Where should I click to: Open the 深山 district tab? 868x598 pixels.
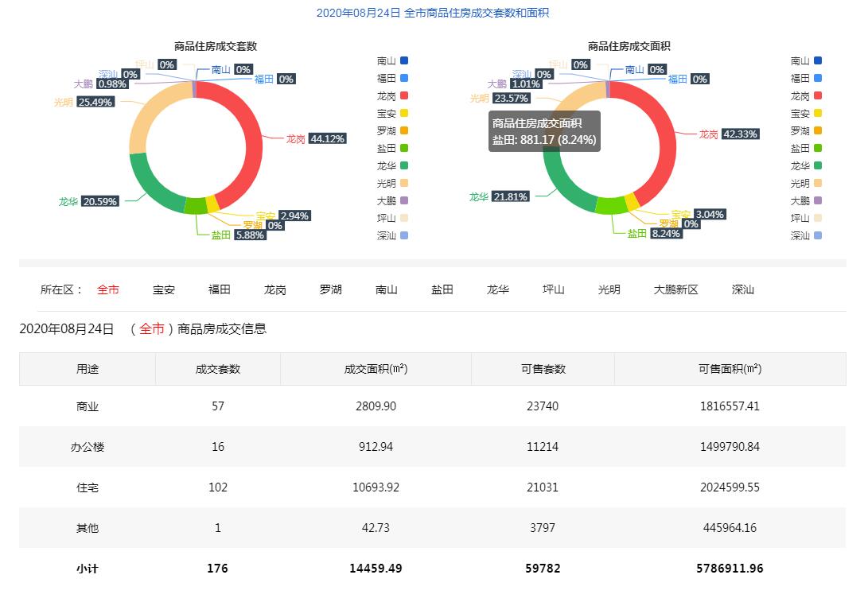[743, 289]
